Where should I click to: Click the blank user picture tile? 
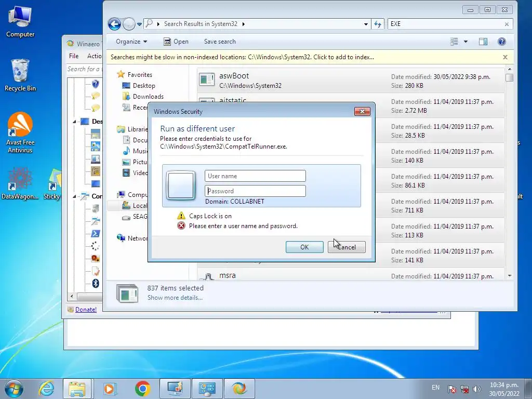(x=181, y=185)
